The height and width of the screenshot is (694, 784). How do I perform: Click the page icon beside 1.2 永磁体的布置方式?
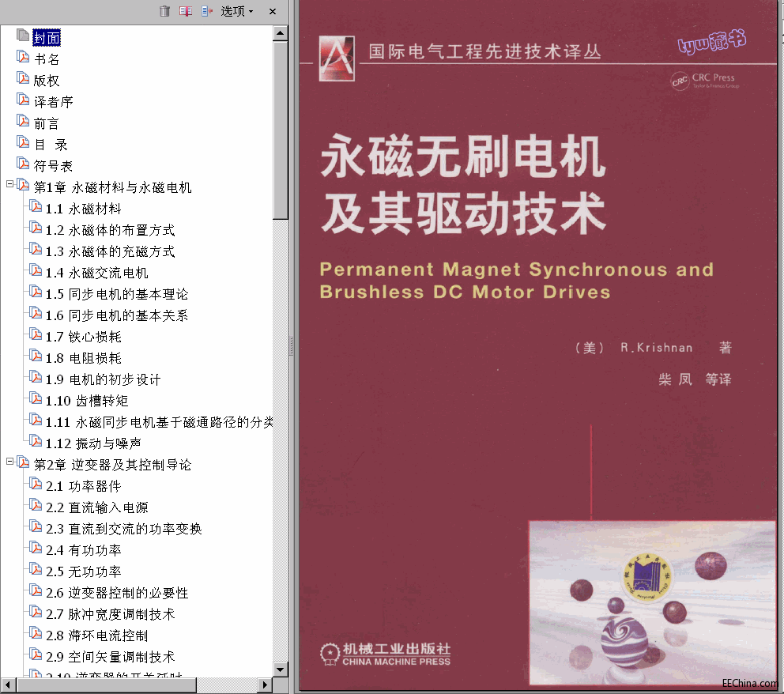(x=35, y=228)
